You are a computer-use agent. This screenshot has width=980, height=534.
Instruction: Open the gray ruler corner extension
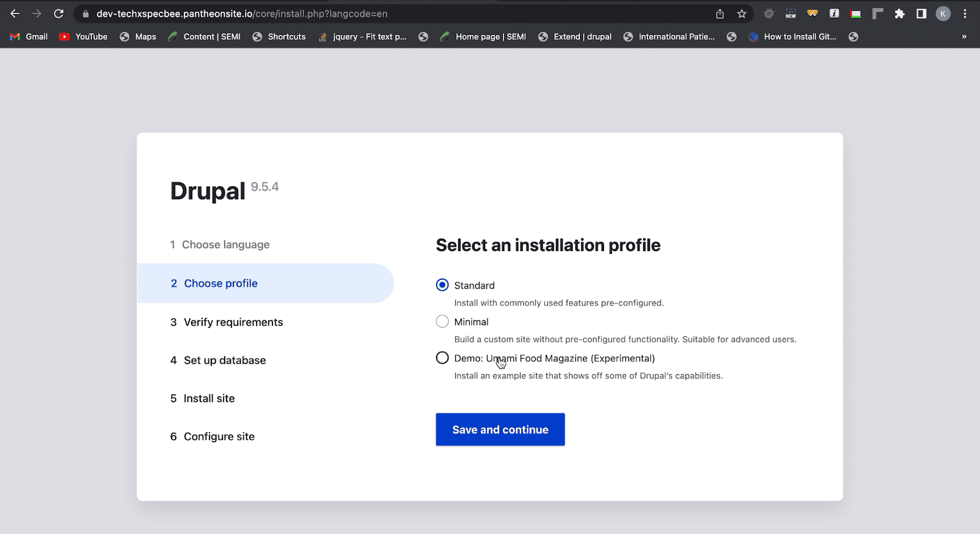coord(878,13)
